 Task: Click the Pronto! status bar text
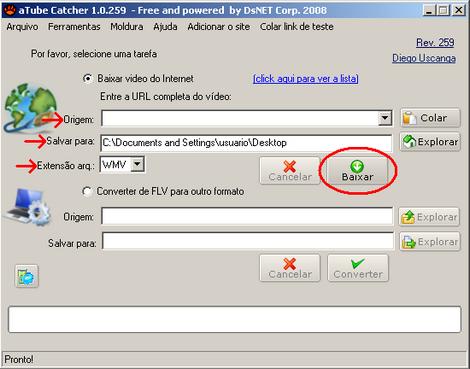(19, 359)
